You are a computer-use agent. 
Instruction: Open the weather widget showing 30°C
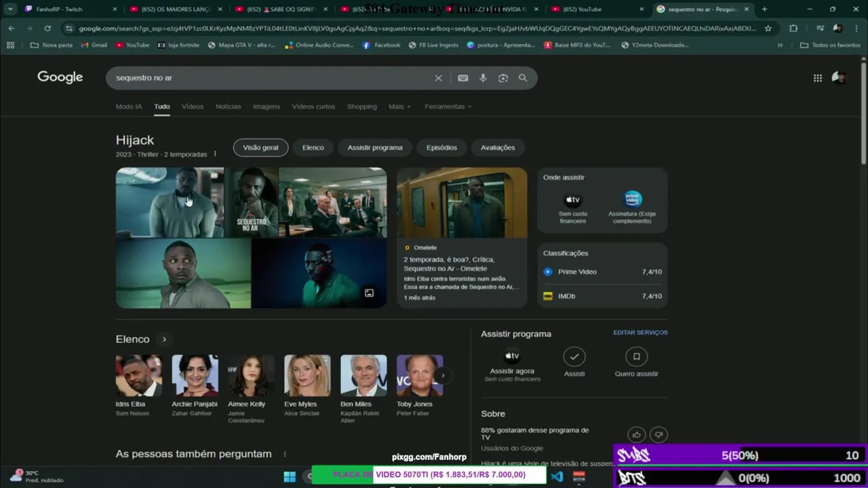pyautogui.click(x=37, y=476)
